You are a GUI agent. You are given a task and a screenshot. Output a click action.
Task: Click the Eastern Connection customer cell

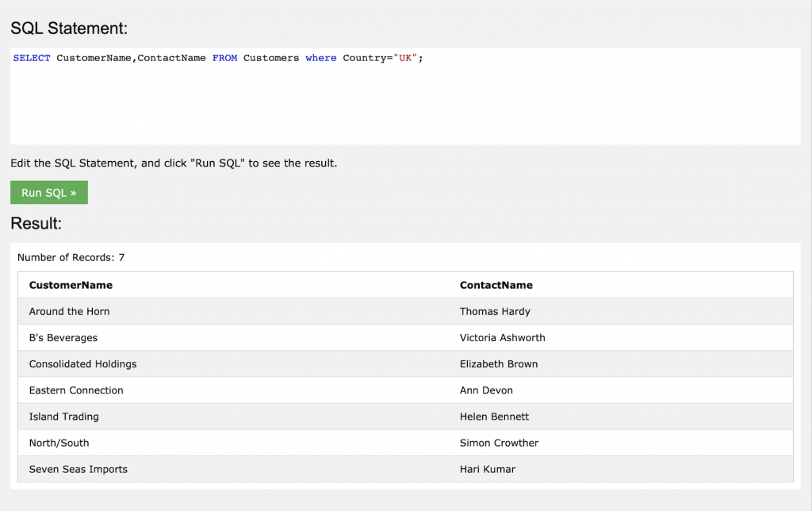76,390
